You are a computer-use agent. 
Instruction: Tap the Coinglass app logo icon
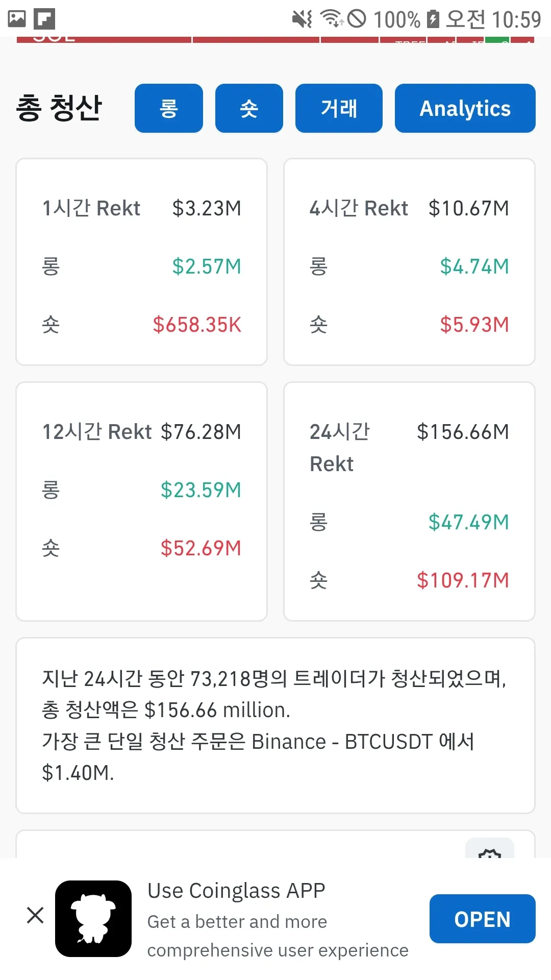93,918
